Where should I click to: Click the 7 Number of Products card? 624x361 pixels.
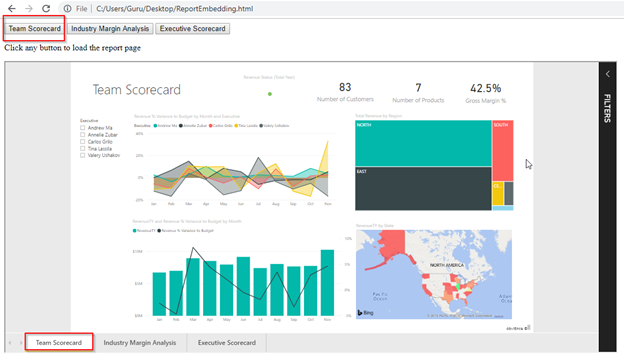418,93
